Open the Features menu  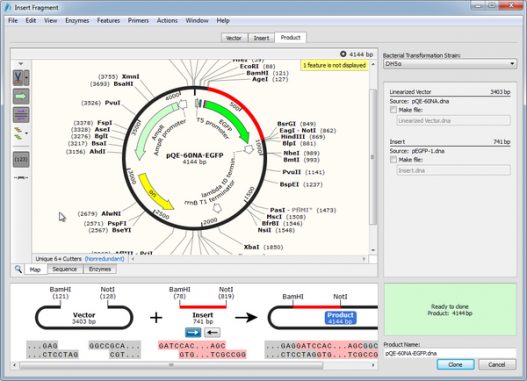108,20
